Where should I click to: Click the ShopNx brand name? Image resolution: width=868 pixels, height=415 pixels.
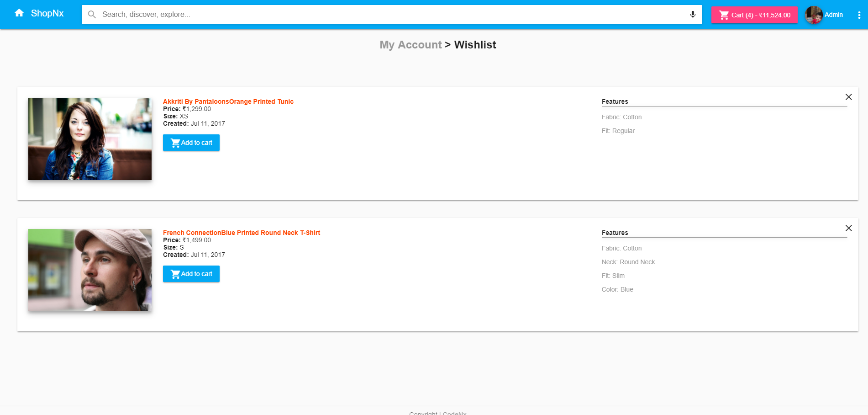tap(47, 13)
